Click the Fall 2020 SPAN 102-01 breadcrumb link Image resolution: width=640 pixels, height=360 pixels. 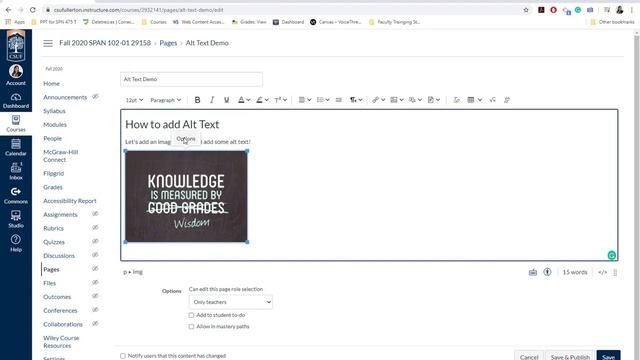(105, 43)
